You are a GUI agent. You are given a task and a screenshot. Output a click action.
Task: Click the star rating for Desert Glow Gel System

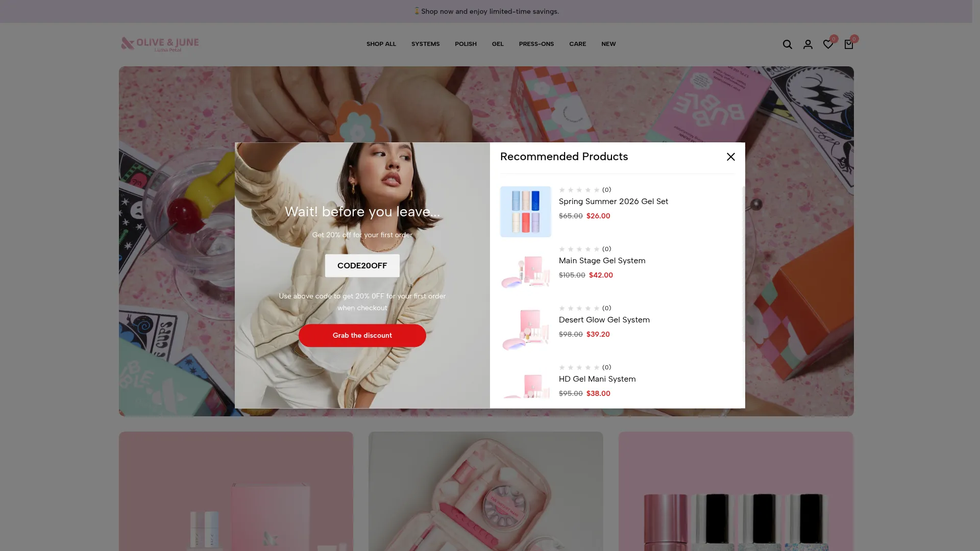579,308
